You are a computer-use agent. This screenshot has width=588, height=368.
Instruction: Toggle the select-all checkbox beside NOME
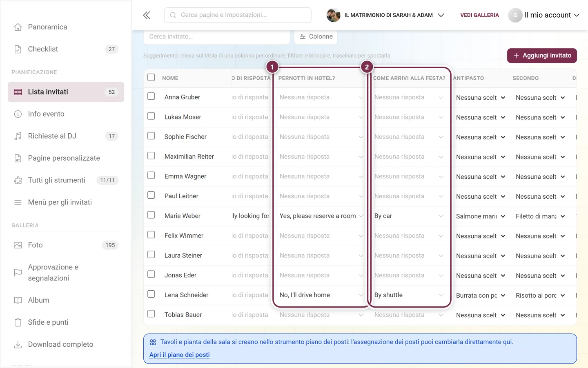point(151,77)
